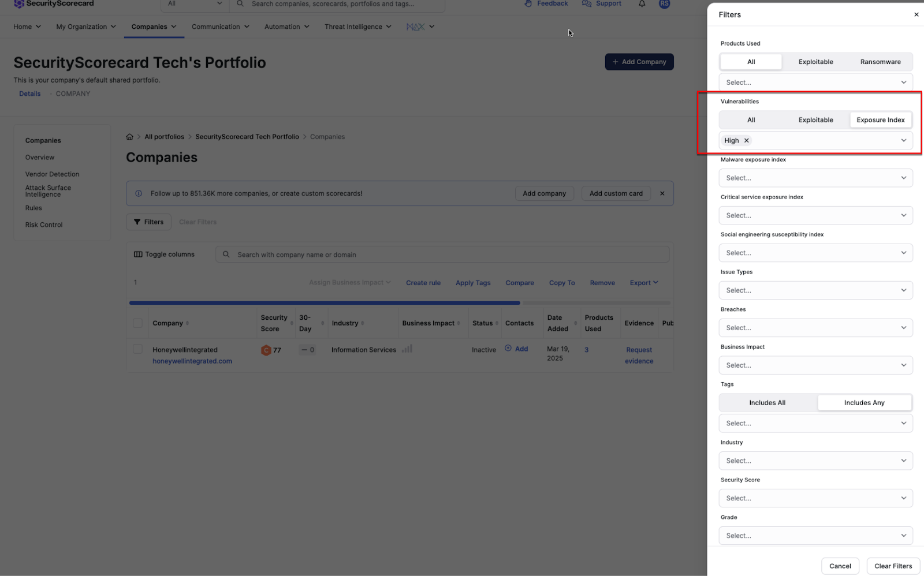The width and height of the screenshot is (924, 576).
Task: Open Export dropdown
Action: click(644, 283)
